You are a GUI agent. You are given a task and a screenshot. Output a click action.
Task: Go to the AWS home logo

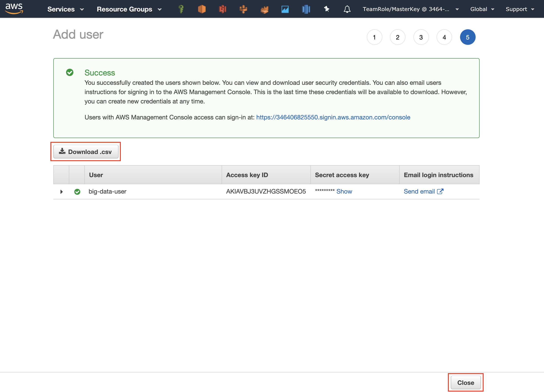[14, 9]
